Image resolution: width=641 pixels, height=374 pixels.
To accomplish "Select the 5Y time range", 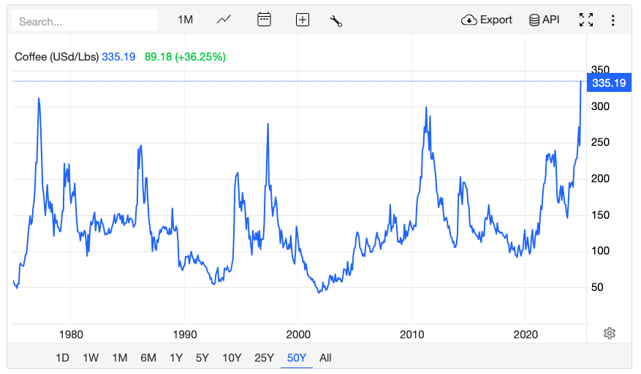I will 202,358.
